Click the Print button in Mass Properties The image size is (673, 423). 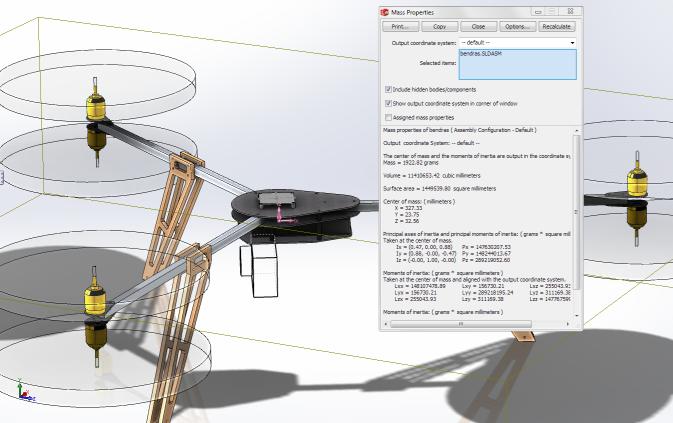(398, 26)
